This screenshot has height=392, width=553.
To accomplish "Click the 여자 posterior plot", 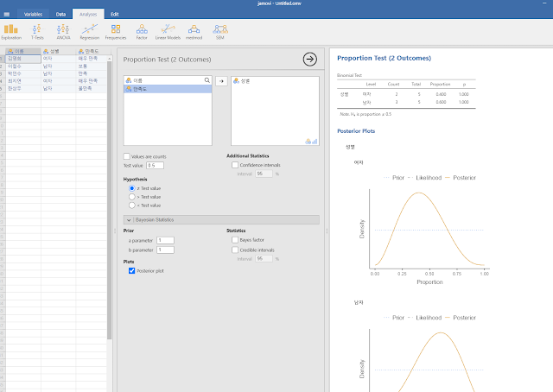I will click(423, 229).
